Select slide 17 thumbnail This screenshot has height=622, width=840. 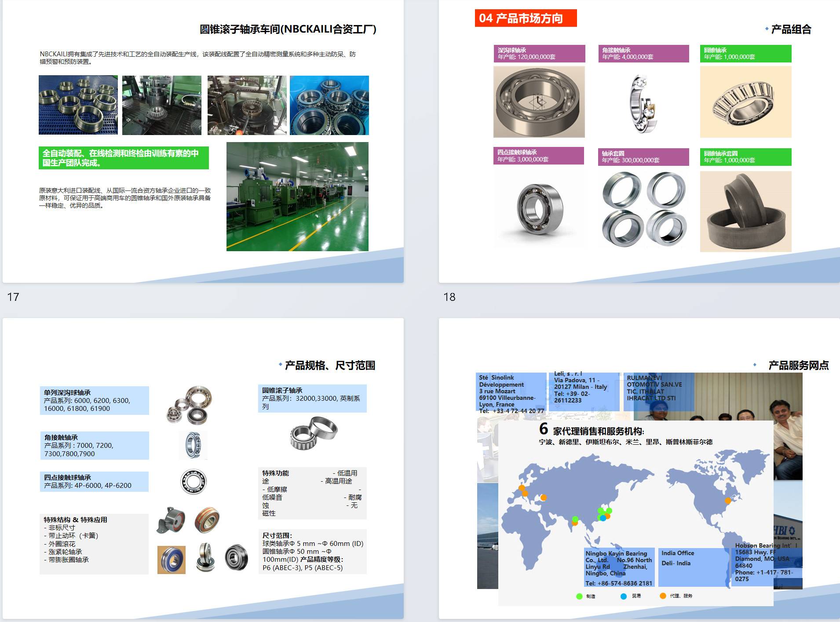pos(203,141)
